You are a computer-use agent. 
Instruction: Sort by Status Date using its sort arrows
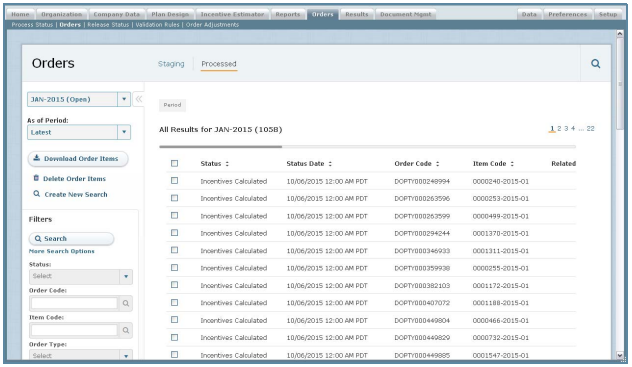(330, 164)
